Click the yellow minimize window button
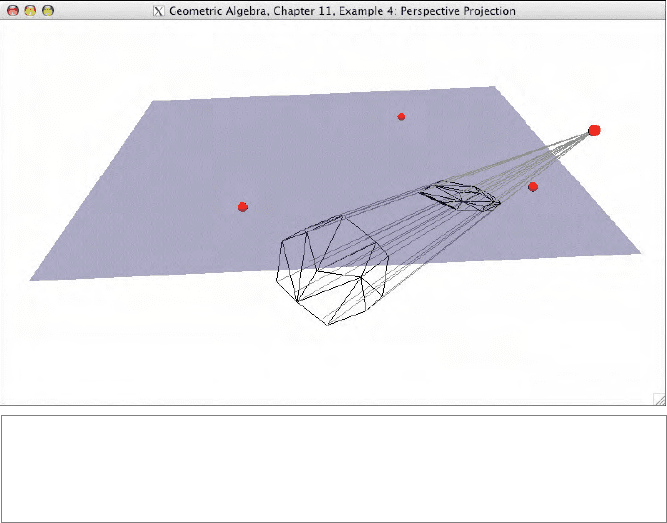The width and height of the screenshot is (667, 523). pyautogui.click(x=30, y=11)
